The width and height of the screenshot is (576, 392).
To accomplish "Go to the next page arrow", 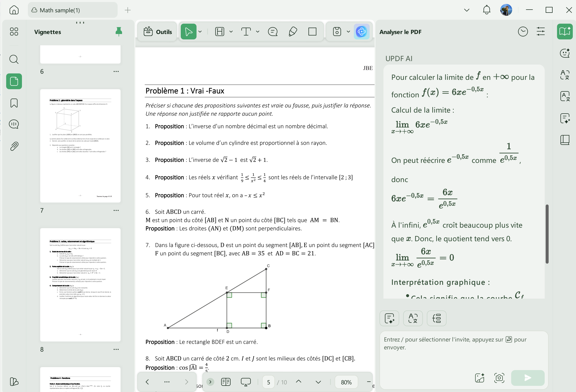I will point(318,382).
